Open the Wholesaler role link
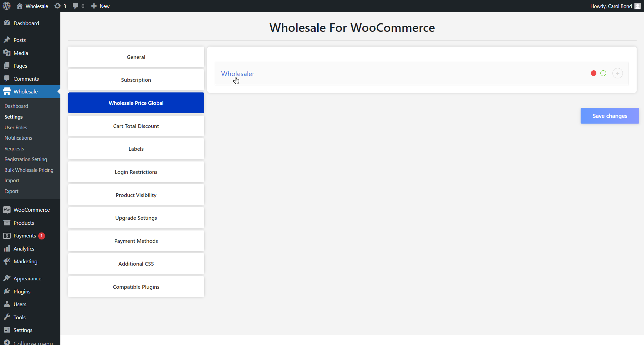Screen dimensions: 644x345 click(x=238, y=74)
